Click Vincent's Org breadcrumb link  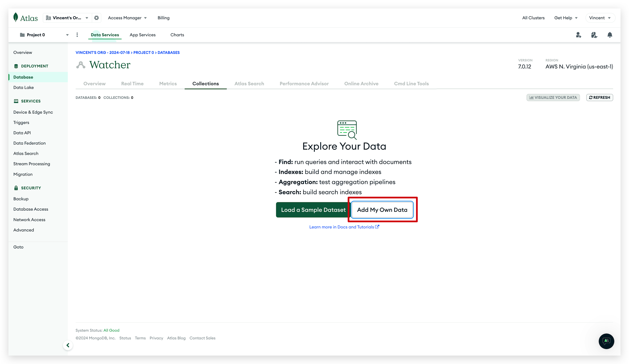point(103,52)
